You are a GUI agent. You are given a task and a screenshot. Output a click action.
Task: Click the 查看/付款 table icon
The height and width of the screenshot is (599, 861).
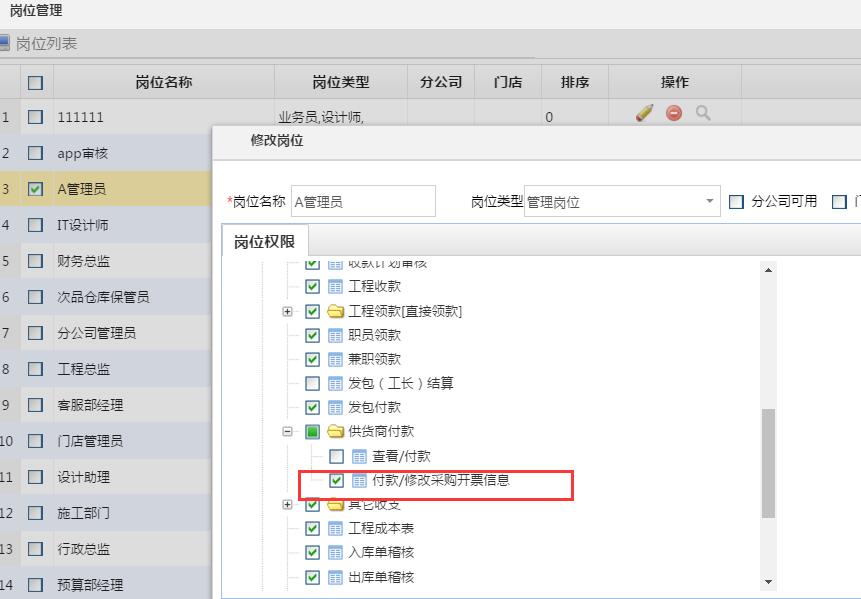tap(359, 456)
